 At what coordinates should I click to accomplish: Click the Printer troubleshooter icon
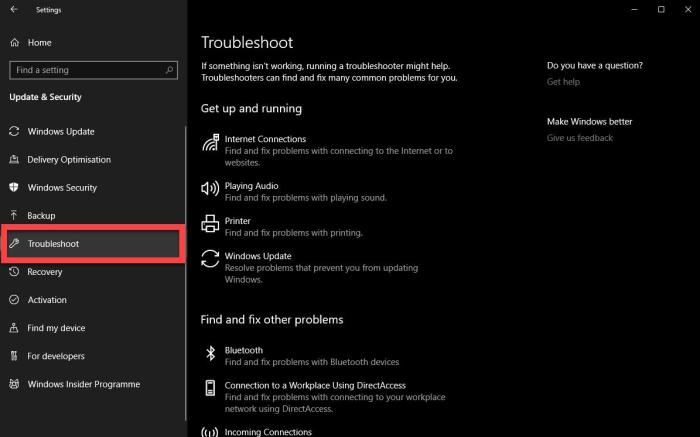pos(210,224)
